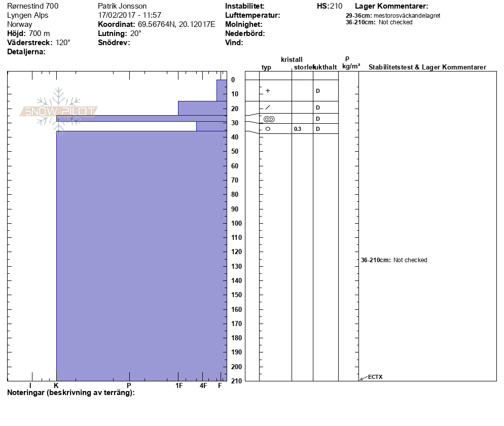Click the single-circle crystal symbol beside 0.3
Viewport: 504px width, 426px height.
(268, 129)
